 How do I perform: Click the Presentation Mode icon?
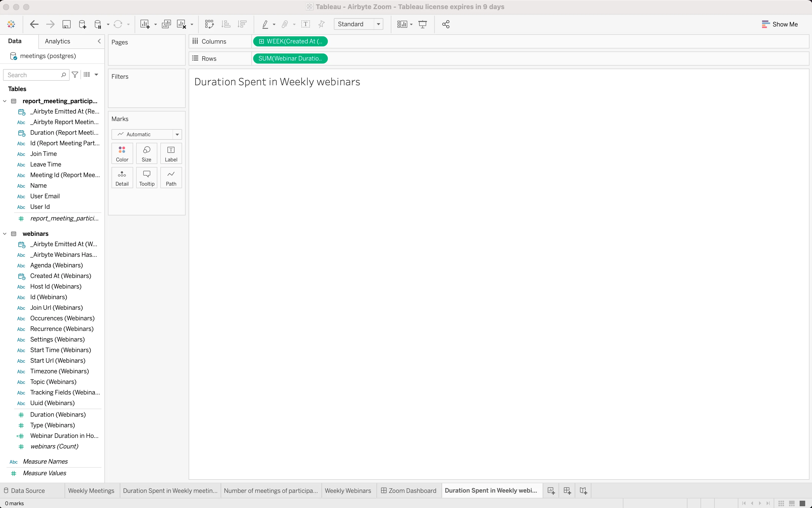[422, 24]
